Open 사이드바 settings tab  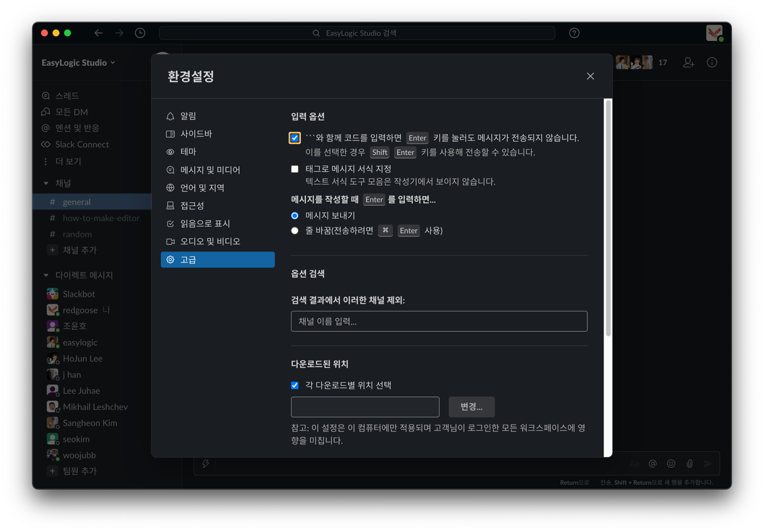[x=218, y=134]
